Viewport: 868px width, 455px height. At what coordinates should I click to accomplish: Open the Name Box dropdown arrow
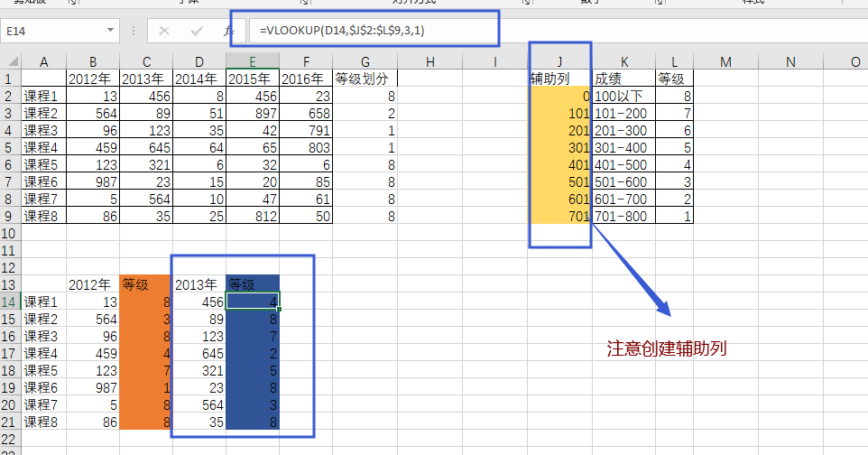click(110, 31)
